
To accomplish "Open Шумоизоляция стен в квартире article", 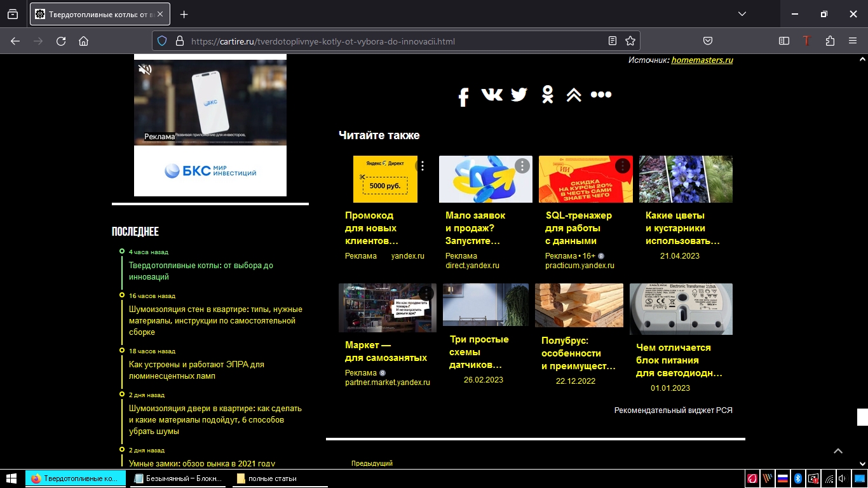I will click(215, 320).
